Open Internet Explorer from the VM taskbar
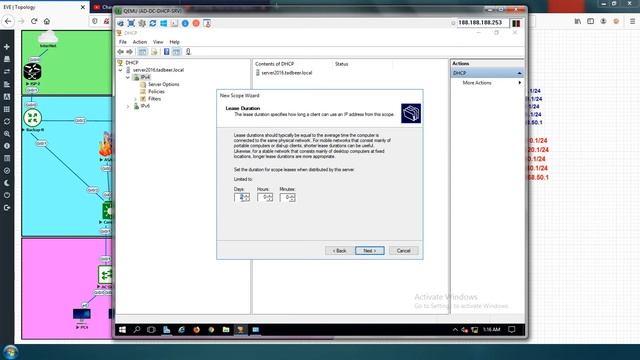Image resolution: width=640 pixels, height=360 pixels. pos(182,329)
